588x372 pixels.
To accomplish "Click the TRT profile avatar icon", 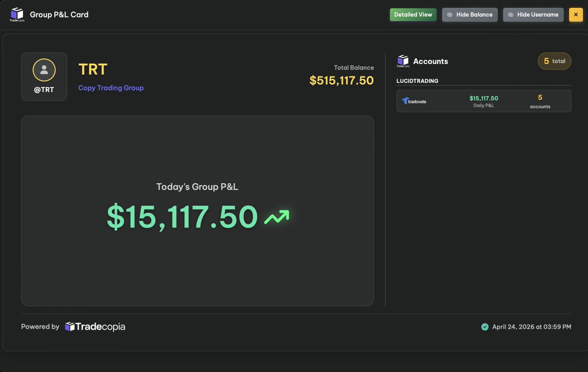I will tap(44, 70).
